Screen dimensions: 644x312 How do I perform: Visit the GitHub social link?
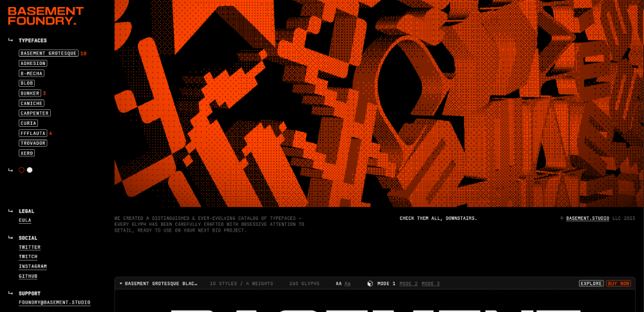tap(28, 276)
